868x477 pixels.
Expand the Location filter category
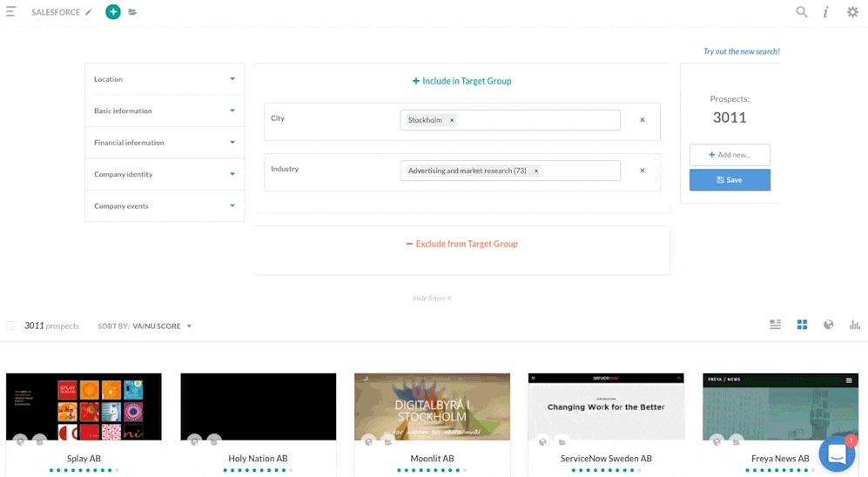(x=164, y=79)
